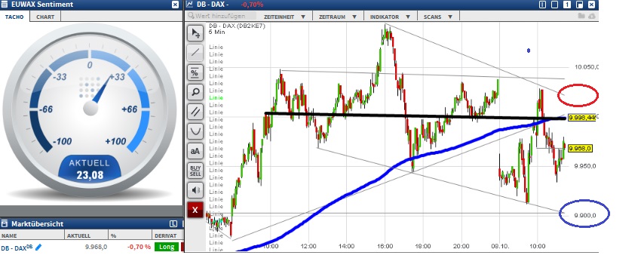
Task: Click the L layout icon in Marktübersicht header
Action: (173, 223)
